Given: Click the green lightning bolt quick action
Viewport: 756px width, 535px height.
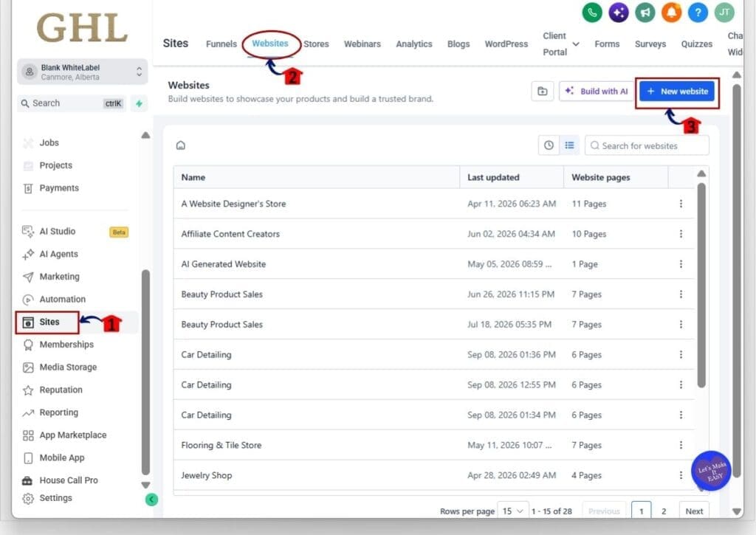Looking at the screenshot, I should click(139, 103).
